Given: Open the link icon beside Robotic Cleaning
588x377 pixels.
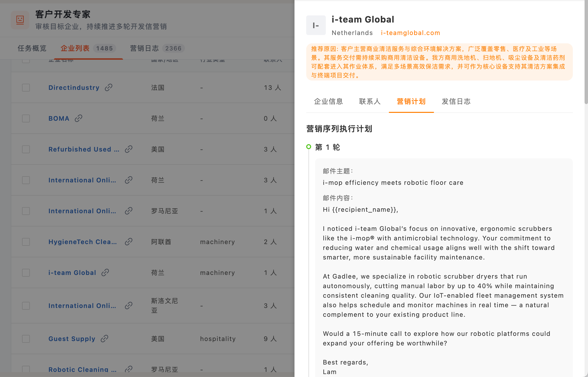Looking at the screenshot, I should point(129,369).
